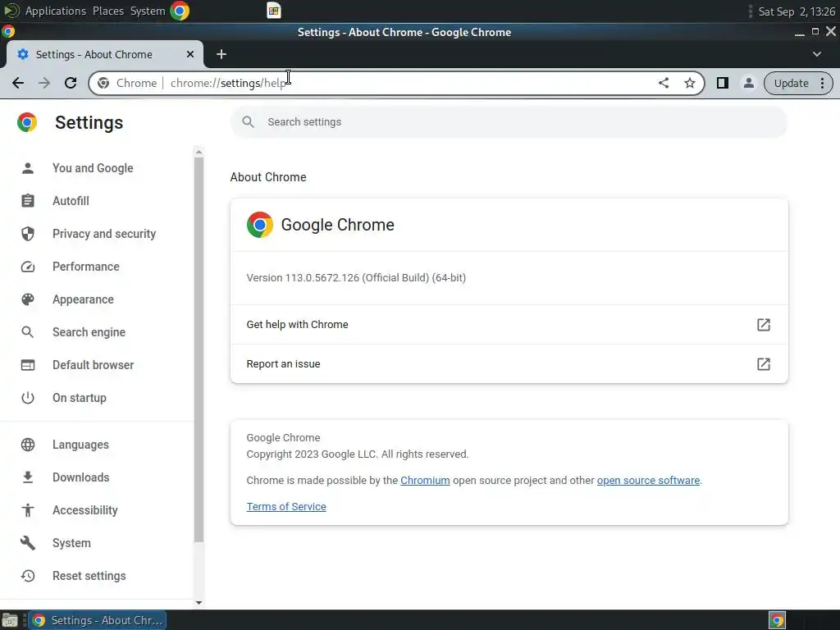
Task: Click the Update button
Action: 791,83
